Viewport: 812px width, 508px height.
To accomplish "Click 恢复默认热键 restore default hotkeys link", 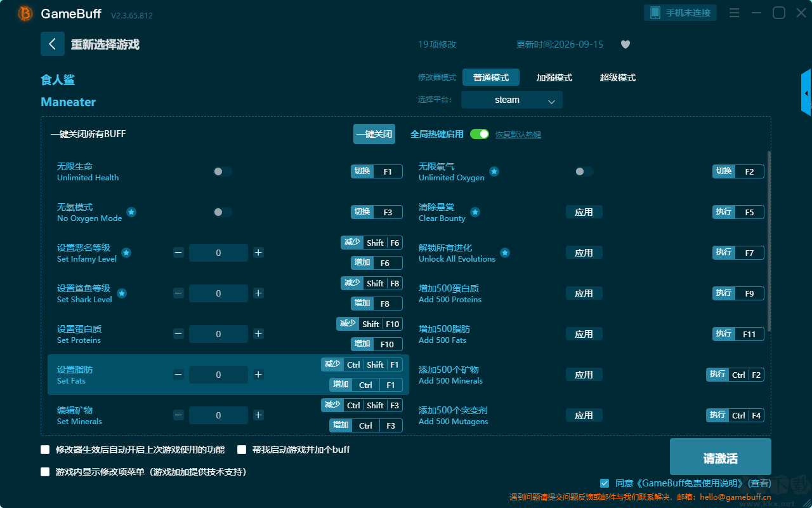I will (x=518, y=135).
